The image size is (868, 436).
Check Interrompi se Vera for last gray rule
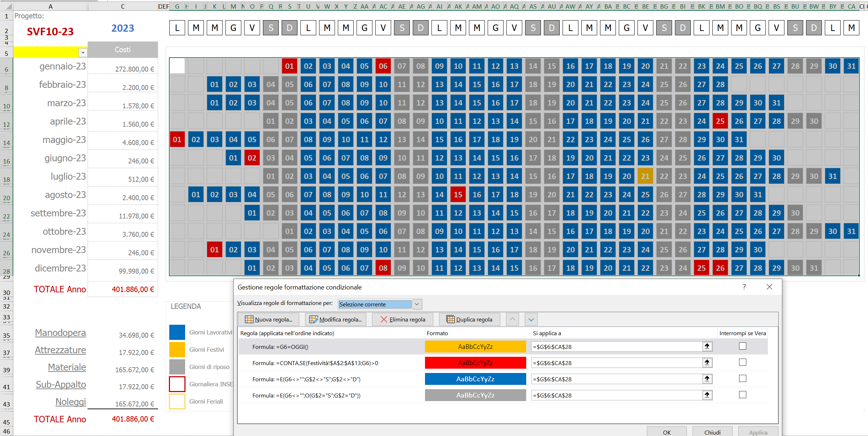[x=743, y=395]
